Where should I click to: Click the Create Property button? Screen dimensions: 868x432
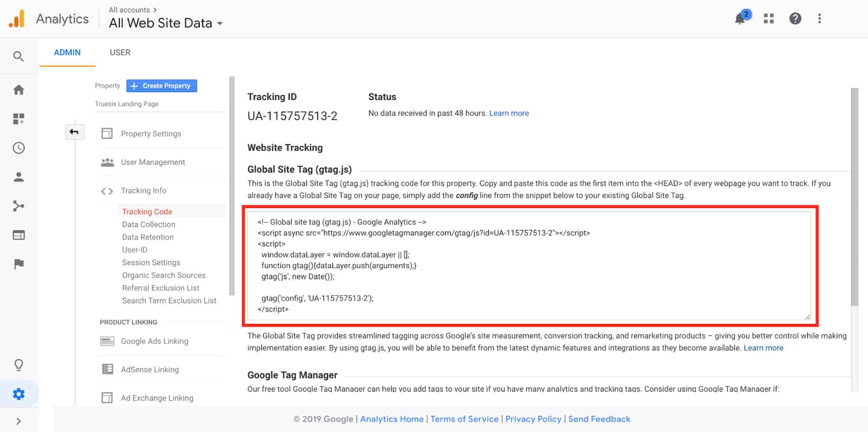[x=162, y=86]
